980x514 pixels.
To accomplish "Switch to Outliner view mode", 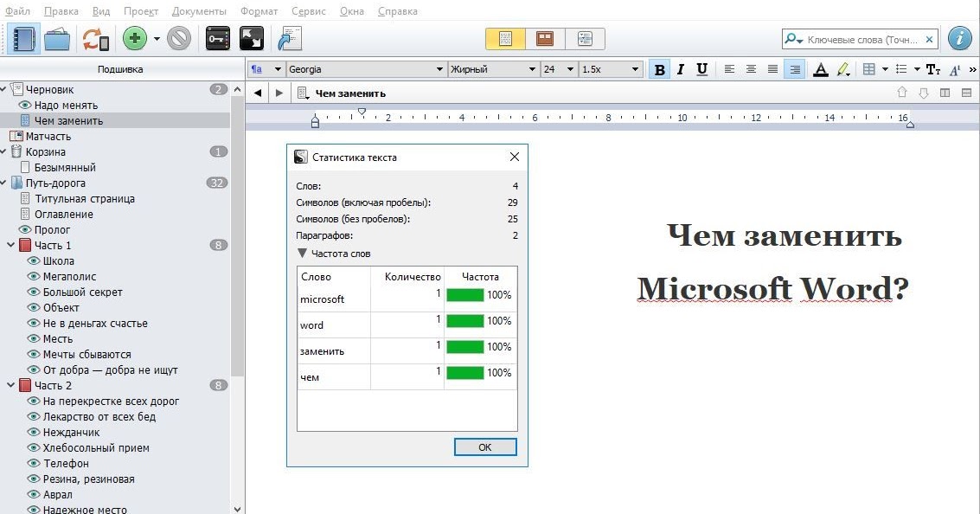I will 585,39.
